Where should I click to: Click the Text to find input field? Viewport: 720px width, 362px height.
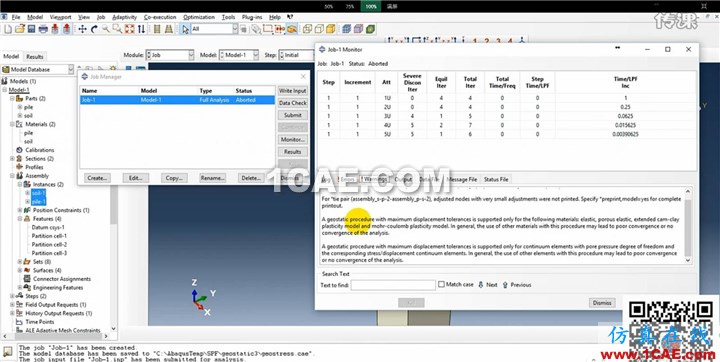[393, 285]
